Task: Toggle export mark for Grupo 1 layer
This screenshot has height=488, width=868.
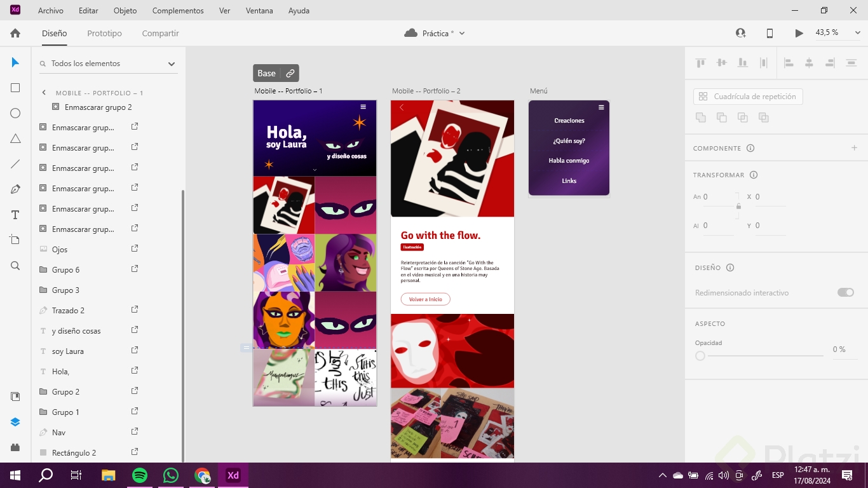Action: 135,411
